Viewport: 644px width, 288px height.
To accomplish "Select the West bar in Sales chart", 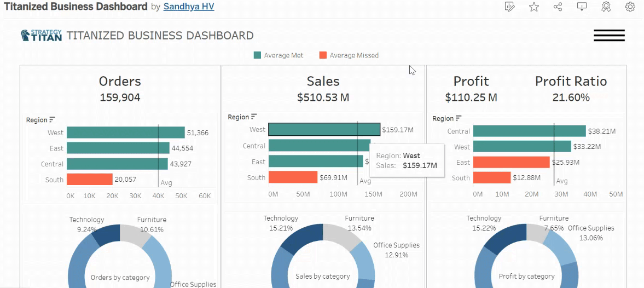I will click(x=324, y=129).
